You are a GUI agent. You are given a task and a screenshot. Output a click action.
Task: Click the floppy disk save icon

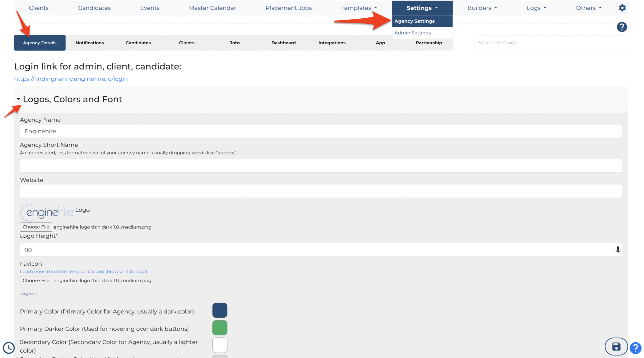click(x=616, y=346)
